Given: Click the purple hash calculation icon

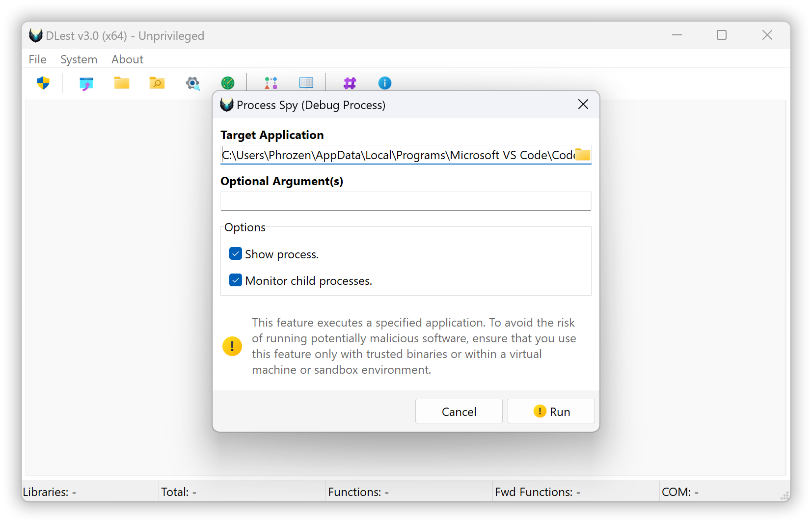Looking at the screenshot, I should (349, 83).
